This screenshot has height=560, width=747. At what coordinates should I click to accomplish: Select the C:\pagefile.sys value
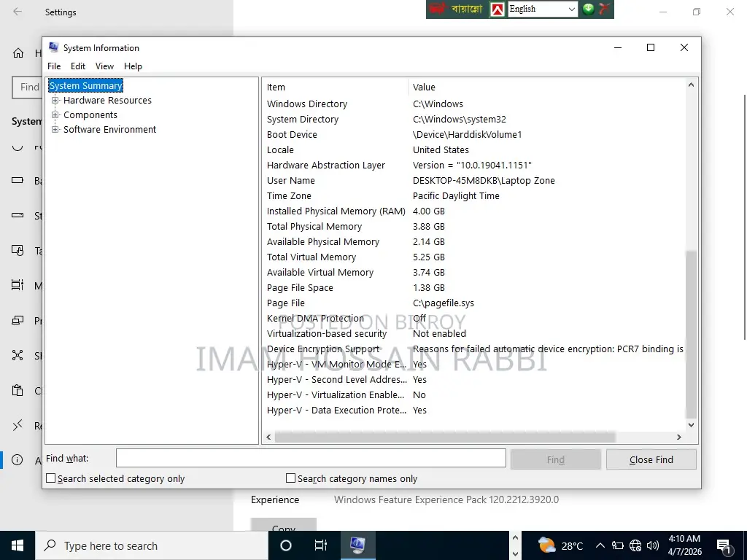[x=443, y=303]
